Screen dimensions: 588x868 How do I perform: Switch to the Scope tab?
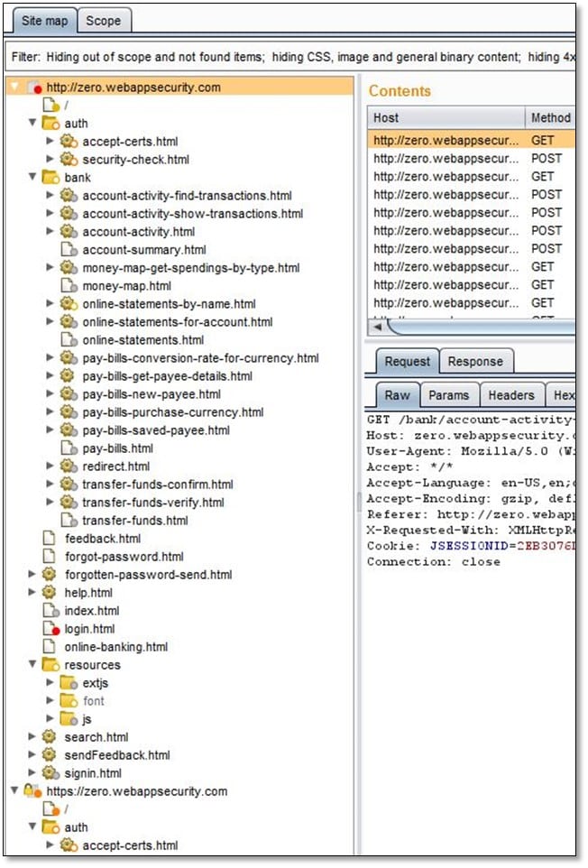tap(104, 20)
